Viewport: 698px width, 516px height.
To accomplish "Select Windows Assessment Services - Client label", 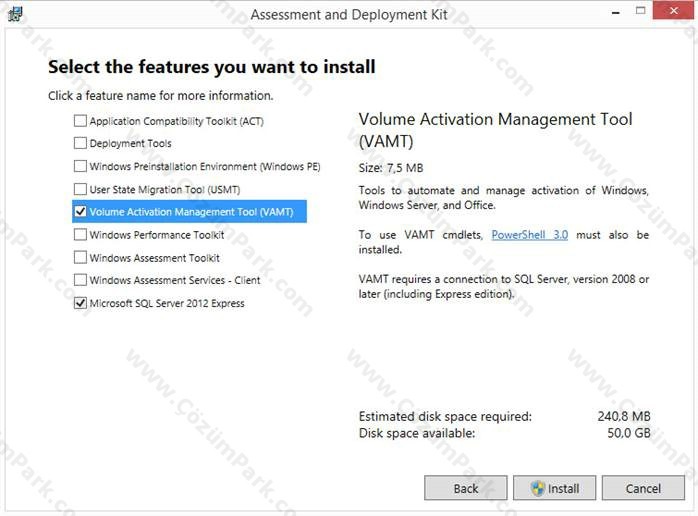I will click(x=175, y=280).
